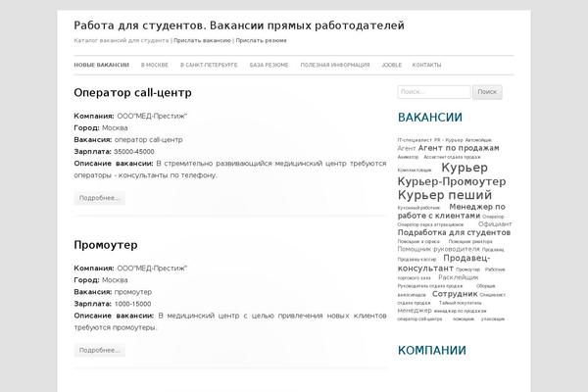Screen dimensions: 588x392
Task: Select the Продавец-консультант tag
Action: click(x=444, y=264)
